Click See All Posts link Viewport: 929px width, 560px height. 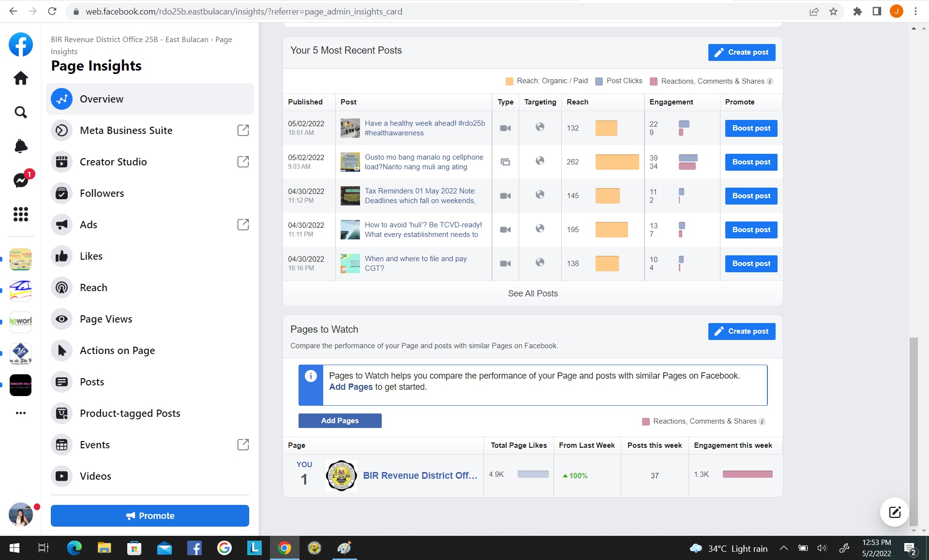533,294
